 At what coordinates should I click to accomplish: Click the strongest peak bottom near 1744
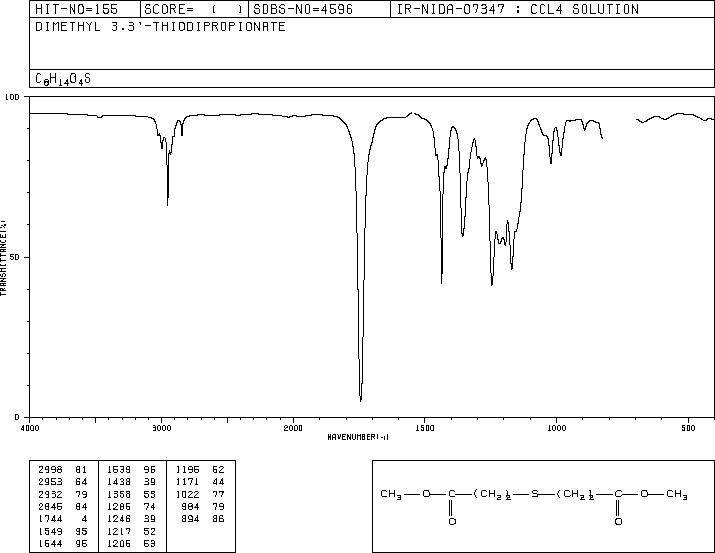point(361,400)
